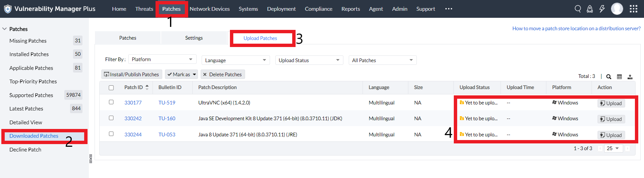Upload the Java 8 Update 371 JRE patch

click(x=611, y=135)
